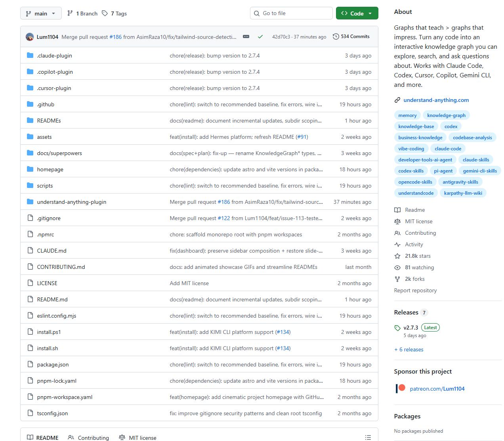
Task: Open the v2.7.3 latest release
Action: click(x=410, y=328)
